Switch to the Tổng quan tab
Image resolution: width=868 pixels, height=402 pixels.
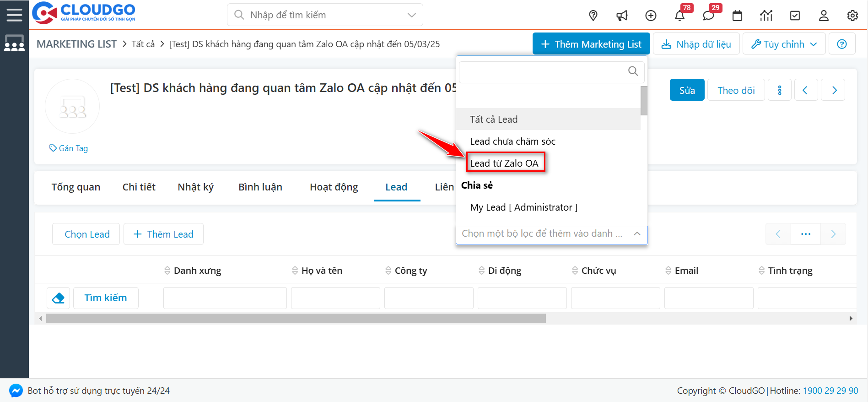click(x=75, y=187)
